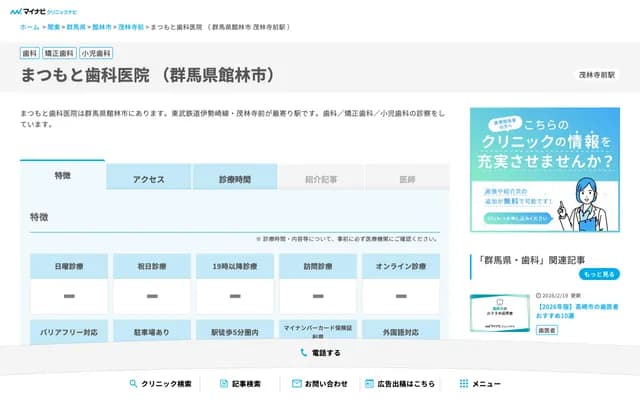Open the 高崎市の歯医者 article thumbnail
The height and width of the screenshot is (400, 640).
coord(500,312)
